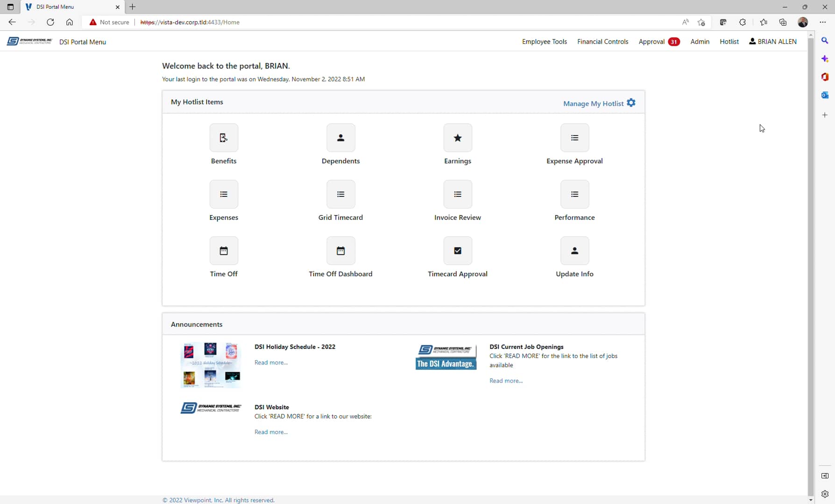Viewport: 835px width, 504px height.
Task: Open the Approval menu with 31 badge
Action: click(x=658, y=42)
